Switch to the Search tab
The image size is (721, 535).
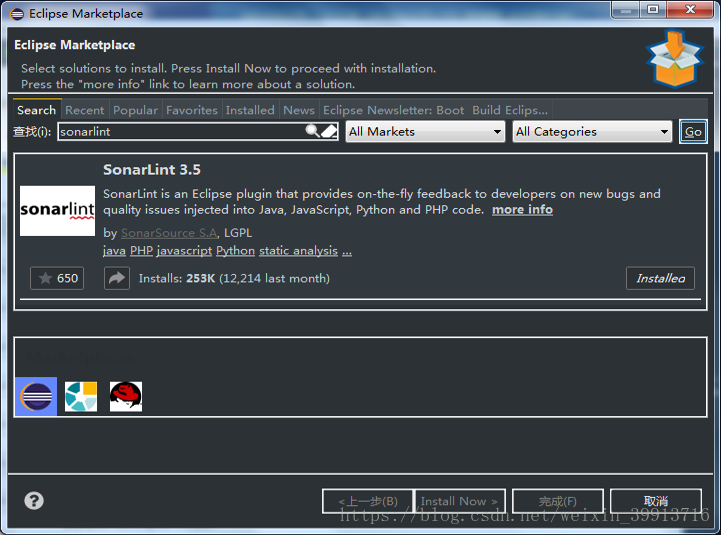tap(37, 110)
